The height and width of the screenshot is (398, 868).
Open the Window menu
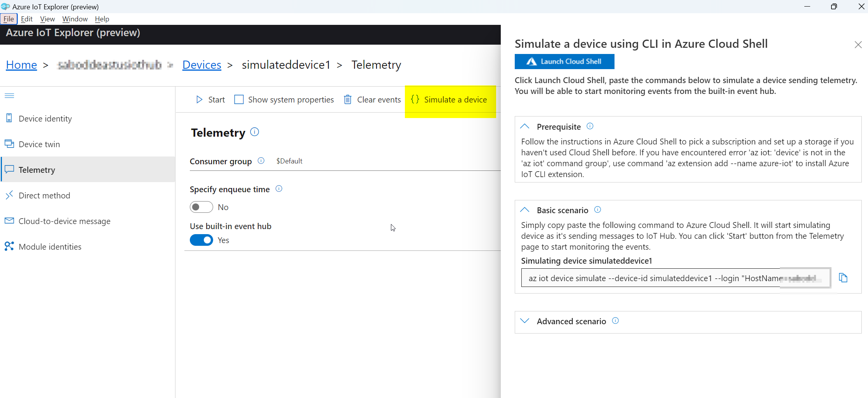tap(75, 19)
